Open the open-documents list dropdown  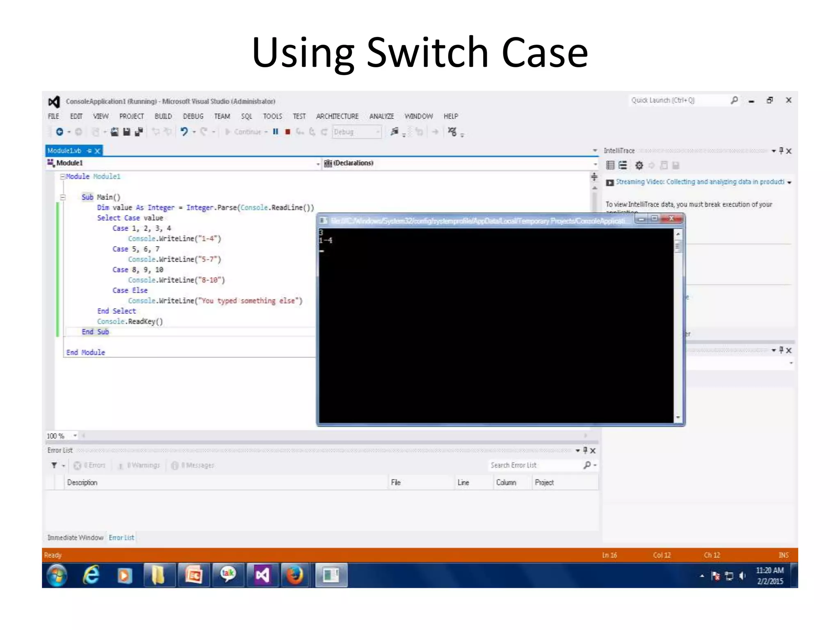click(x=595, y=151)
